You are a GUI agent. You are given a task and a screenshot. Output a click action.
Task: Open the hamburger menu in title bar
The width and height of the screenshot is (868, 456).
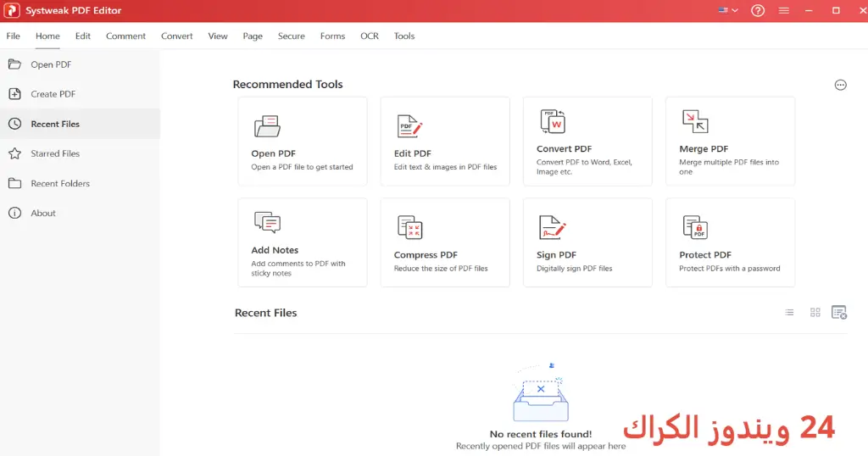pyautogui.click(x=784, y=10)
